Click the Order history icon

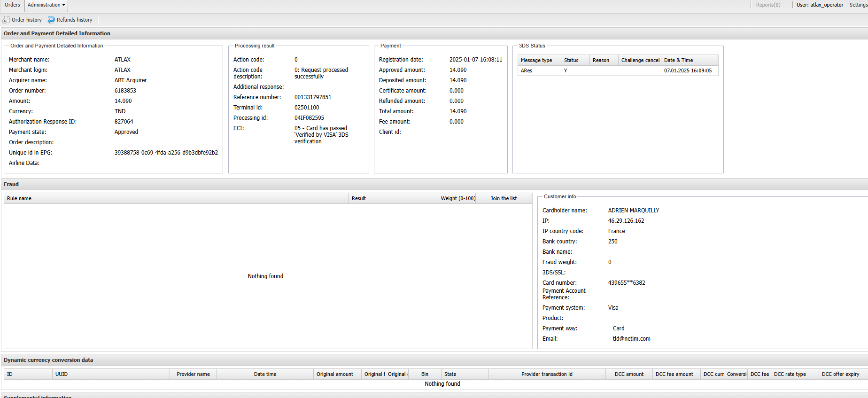point(6,20)
